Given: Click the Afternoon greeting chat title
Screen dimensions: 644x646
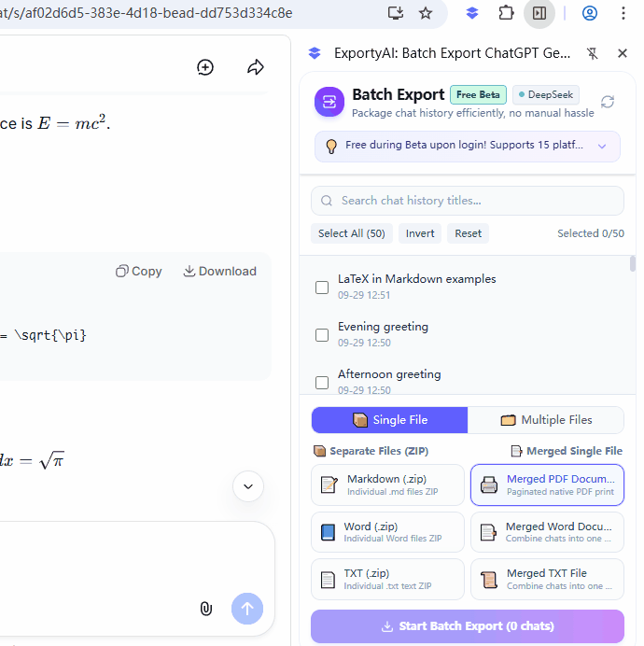Looking at the screenshot, I should pyautogui.click(x=389, y=374).
